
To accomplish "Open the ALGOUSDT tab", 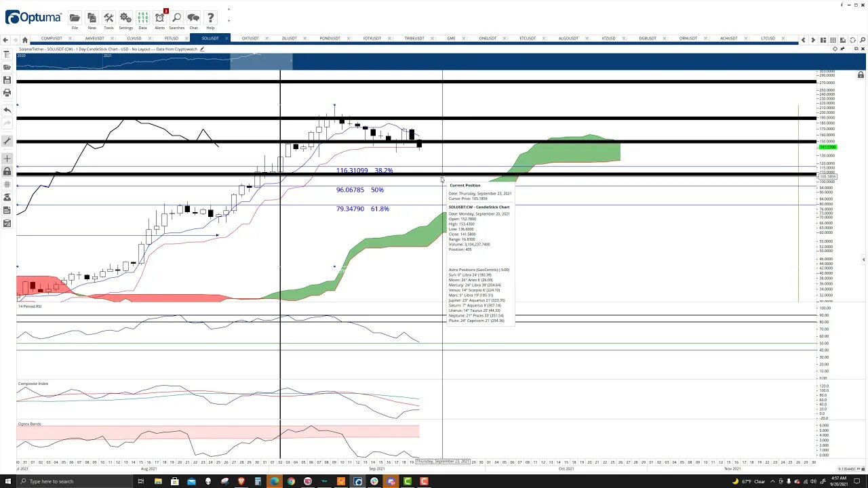I will tap(568, 39).
